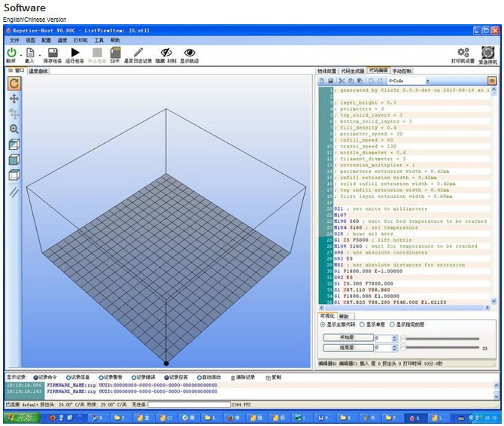Open the 打印机 menu
The image size is (504, 426).
tap(80, 40)
